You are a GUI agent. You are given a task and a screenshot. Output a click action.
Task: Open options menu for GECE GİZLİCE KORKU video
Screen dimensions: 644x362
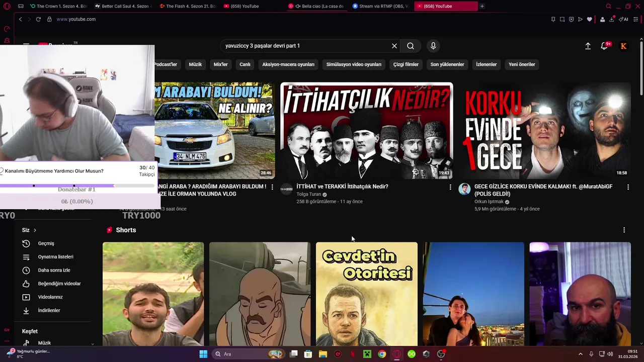[x=628, y=187]
